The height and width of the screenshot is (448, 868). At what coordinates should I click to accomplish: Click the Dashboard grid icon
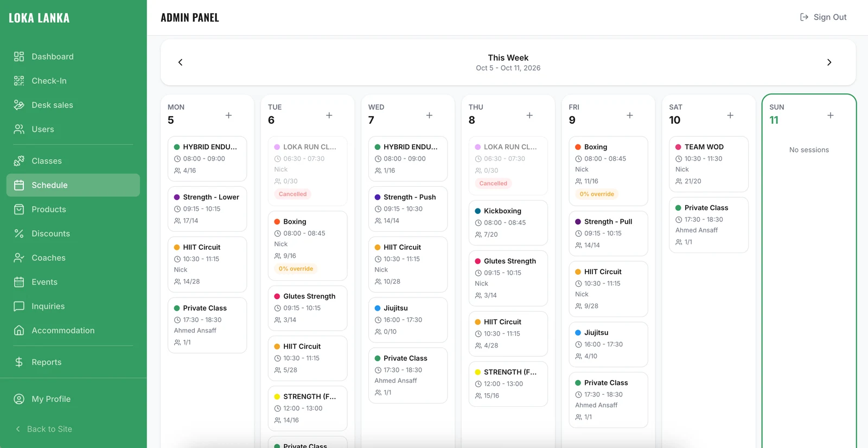[19, 56]
